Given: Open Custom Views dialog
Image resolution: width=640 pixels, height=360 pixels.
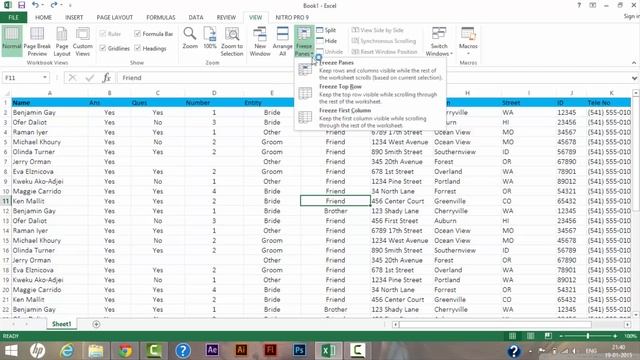Looking at the screenshot, I should click(82, 41).
